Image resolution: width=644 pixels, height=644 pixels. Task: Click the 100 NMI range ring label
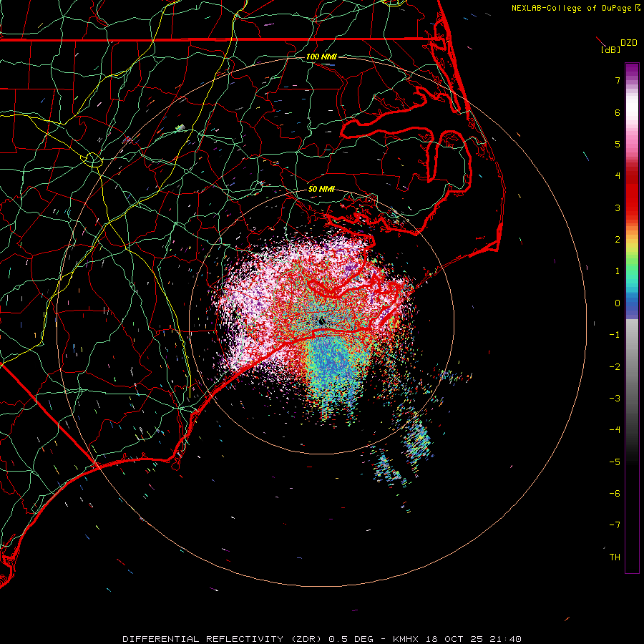tap(321, 57)
